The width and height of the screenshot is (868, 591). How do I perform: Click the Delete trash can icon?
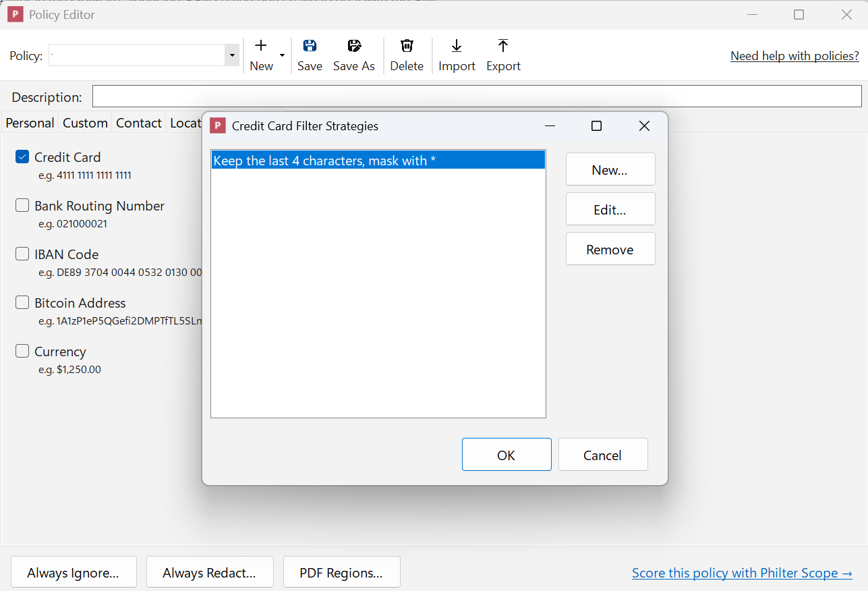click(x=407, y=46)
